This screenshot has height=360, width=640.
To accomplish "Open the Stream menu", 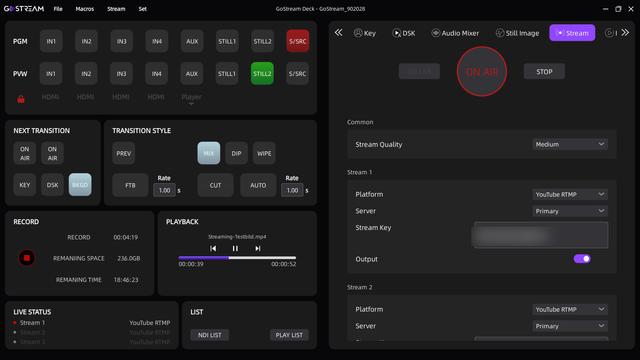I will click(116, 9).
